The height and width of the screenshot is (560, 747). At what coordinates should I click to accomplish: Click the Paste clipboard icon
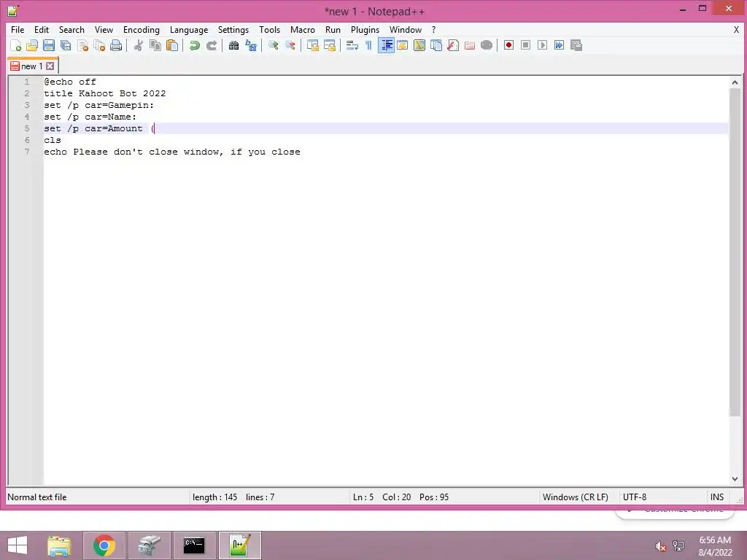[172, 45]
